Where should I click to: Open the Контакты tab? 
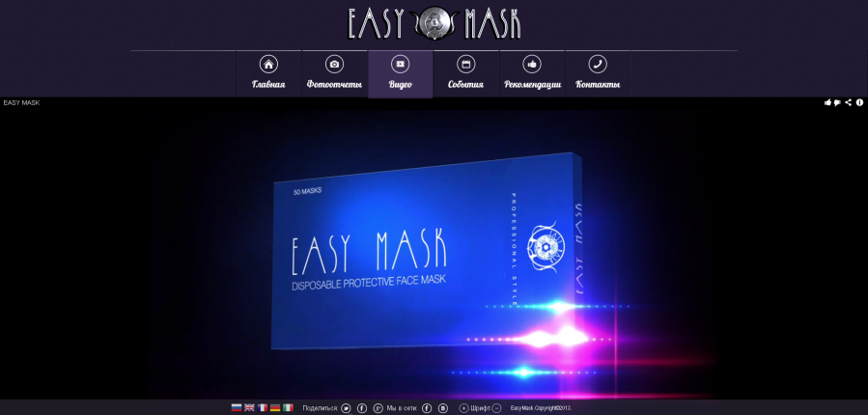(598, 74)
